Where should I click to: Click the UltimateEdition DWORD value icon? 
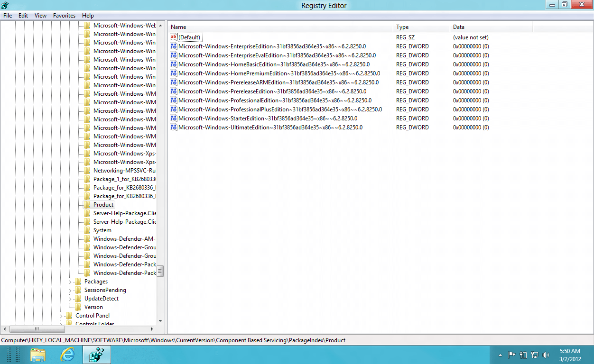pyautogui.click(x=174, y=127)
